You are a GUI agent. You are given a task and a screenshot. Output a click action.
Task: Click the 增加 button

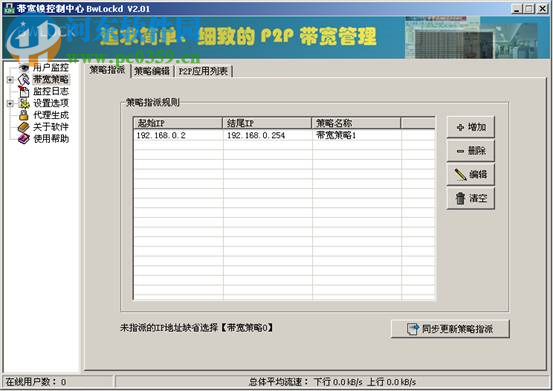point(471,127)
